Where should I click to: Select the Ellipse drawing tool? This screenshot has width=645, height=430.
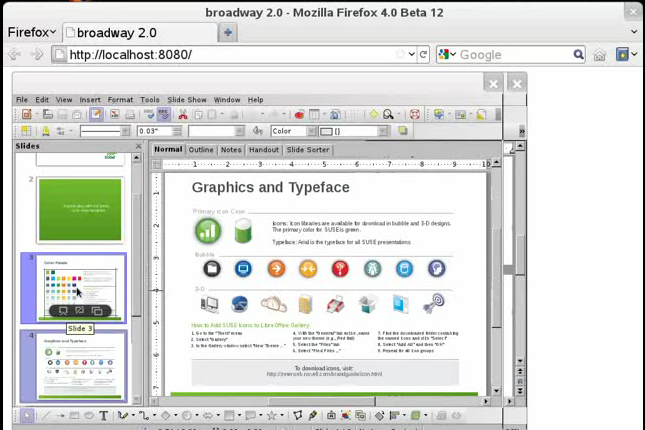tap(89, 416)
